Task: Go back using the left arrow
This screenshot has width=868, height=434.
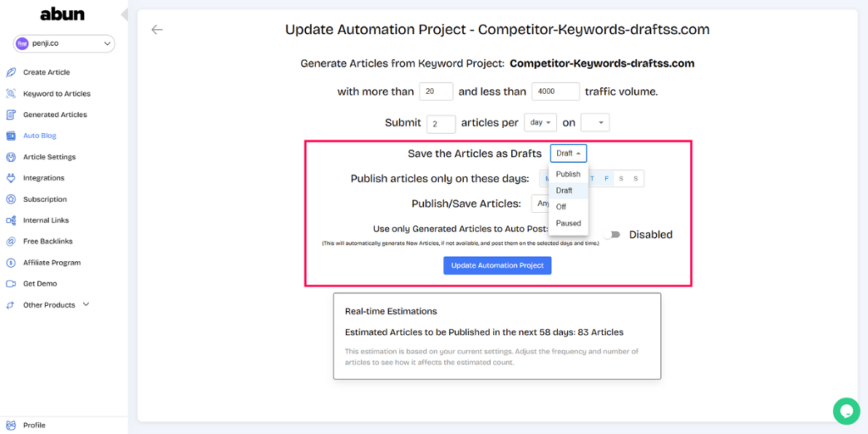Action: [157, 30]
